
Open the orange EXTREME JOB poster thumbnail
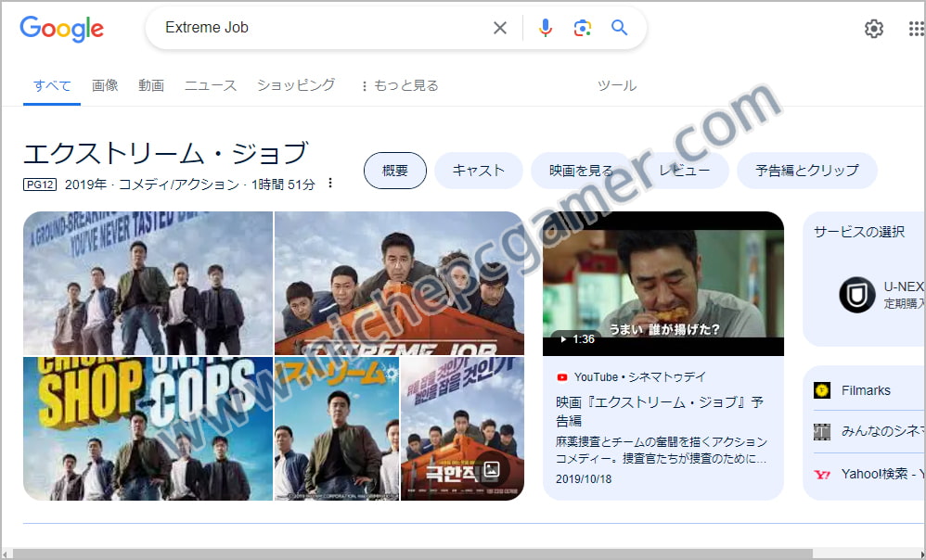(x=399, y=284)
